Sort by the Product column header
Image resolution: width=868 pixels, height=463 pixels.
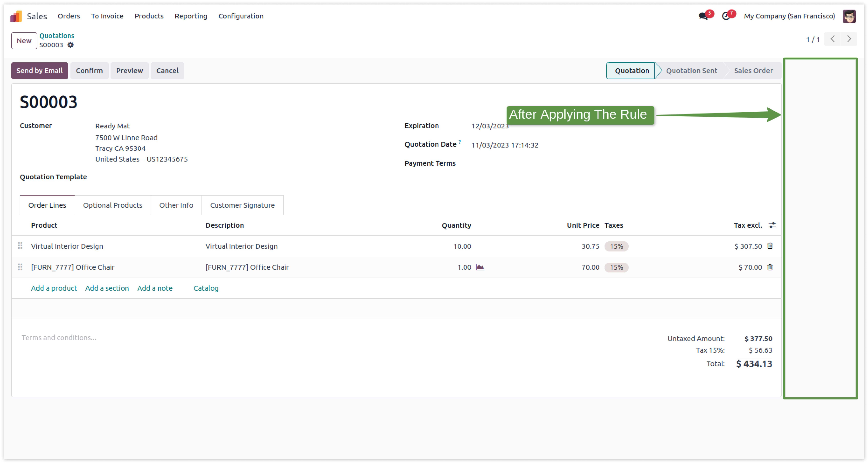pyautogui.click(x=44, y=225)
